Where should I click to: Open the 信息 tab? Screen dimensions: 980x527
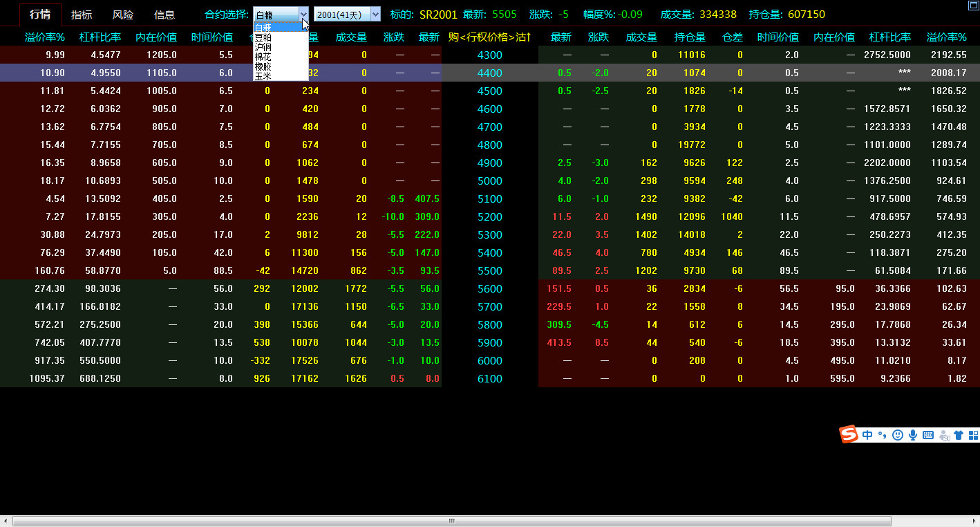coord(164,15)
